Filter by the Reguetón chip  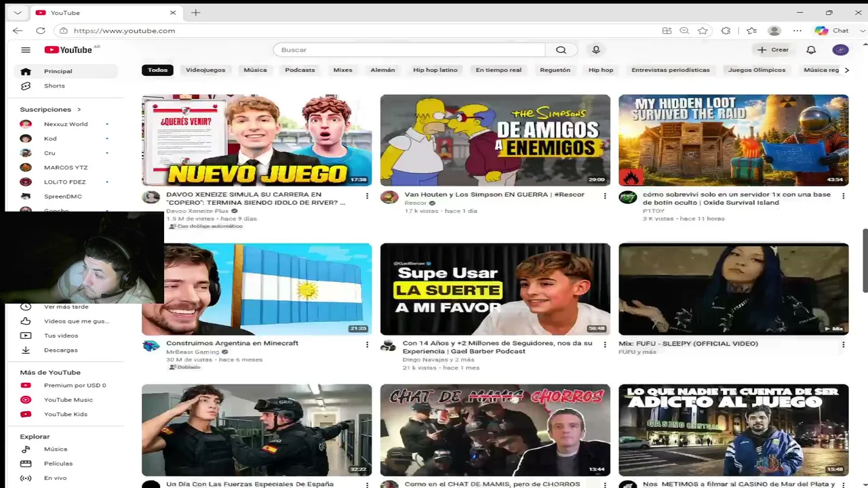(555, 70)
